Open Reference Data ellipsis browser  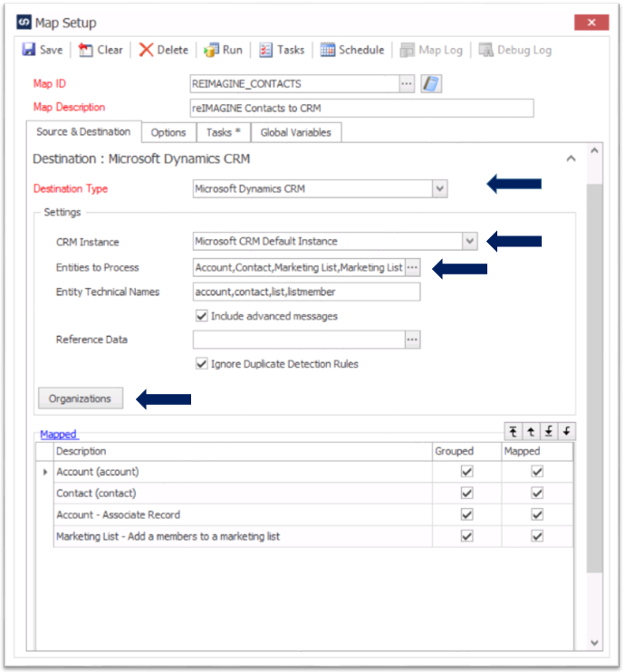412,340
